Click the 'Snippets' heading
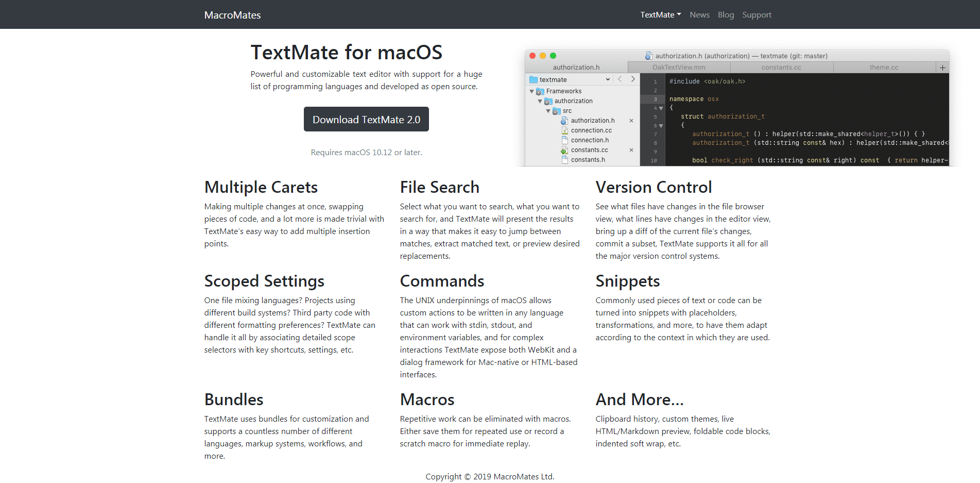 coord(628,281)
